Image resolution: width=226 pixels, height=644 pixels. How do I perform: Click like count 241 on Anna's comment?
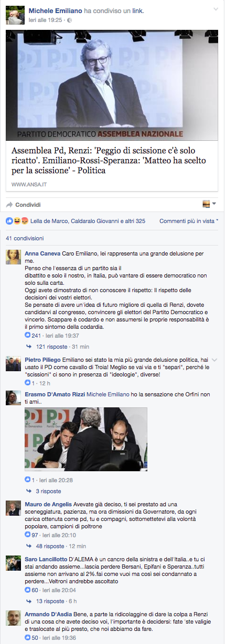tap(33, 335)
